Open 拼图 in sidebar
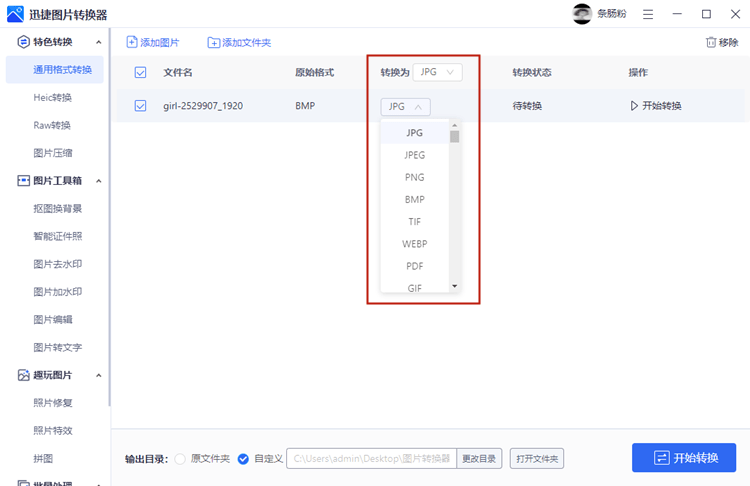The image size is (750, 486). (43, 458)
